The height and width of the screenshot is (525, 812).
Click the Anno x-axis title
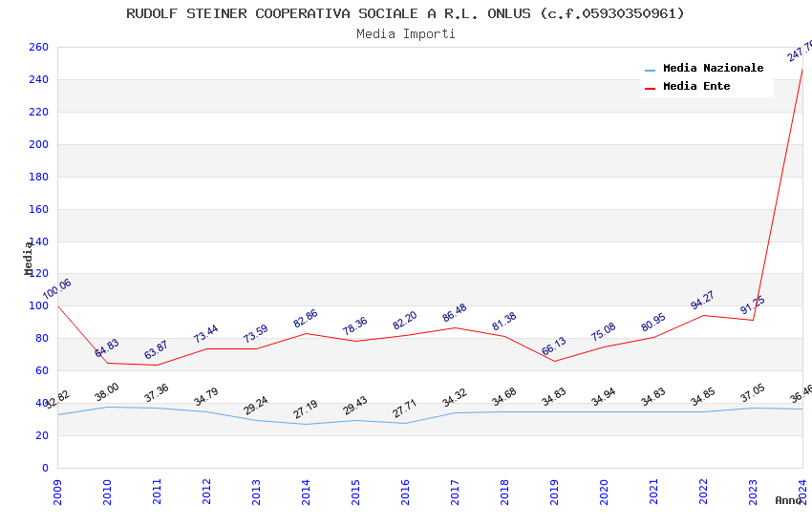tap(788, 500)
